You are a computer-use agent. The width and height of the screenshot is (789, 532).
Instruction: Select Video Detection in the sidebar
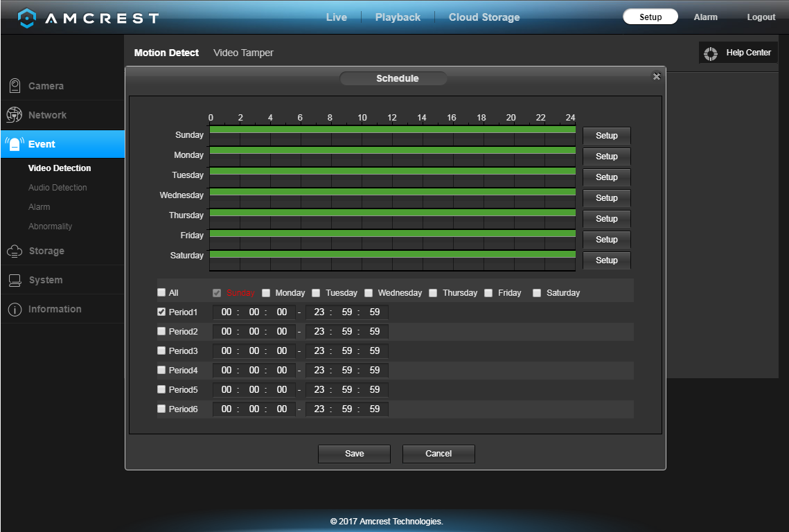(60, 168)
